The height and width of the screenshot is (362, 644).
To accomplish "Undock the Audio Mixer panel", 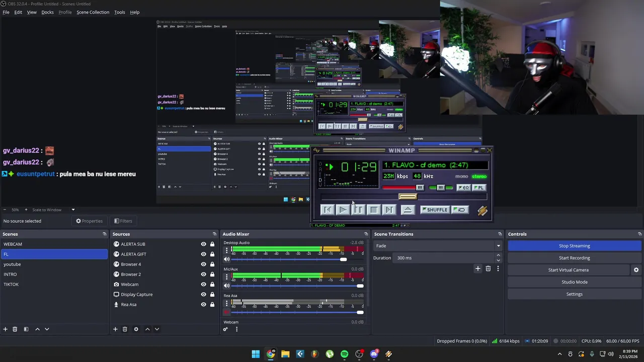I will click(x=366, y=234).
